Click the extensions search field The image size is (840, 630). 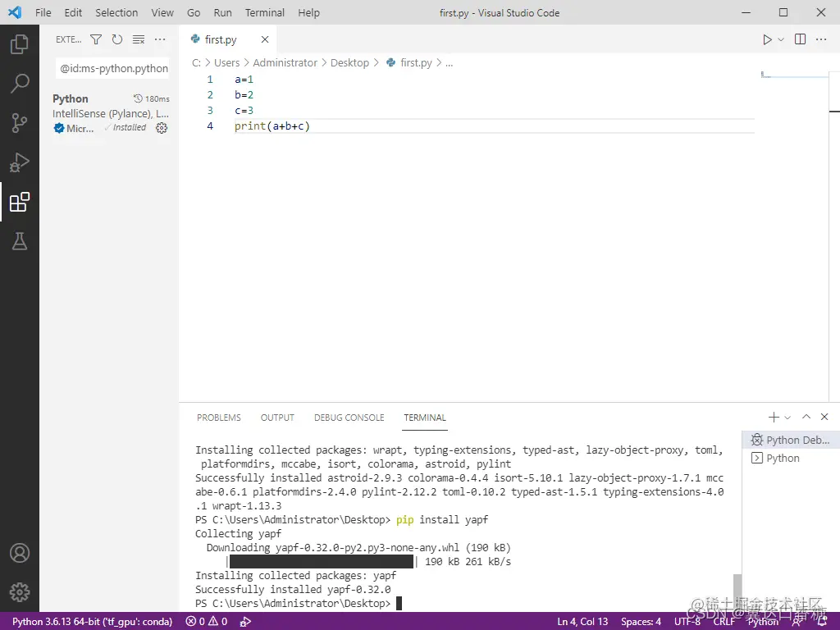[112, 69]
